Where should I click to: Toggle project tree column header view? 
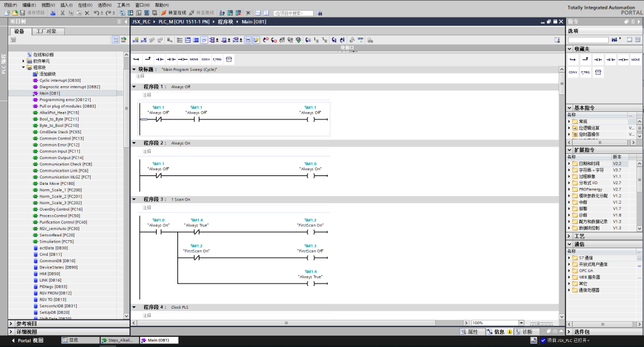point(116,40)
